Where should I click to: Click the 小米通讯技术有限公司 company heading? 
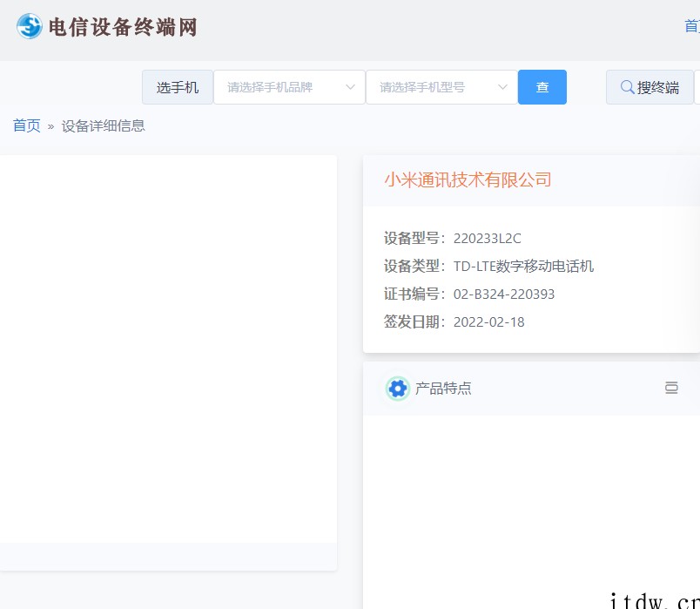click(x=468, y=179)
